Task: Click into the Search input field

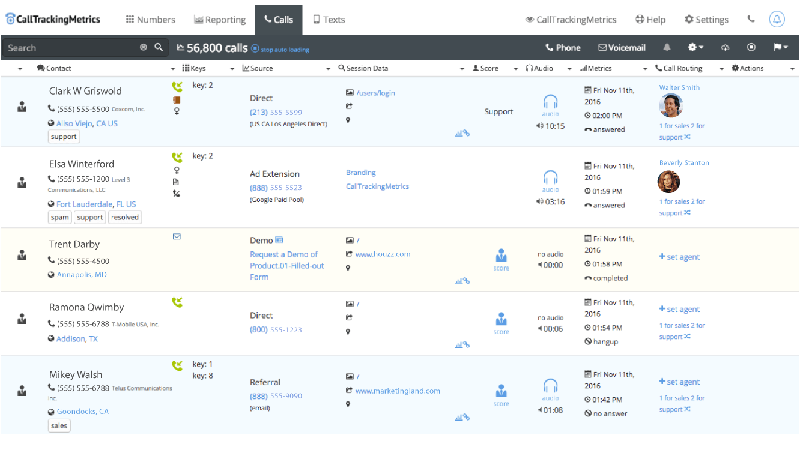Action: pyautogui.click(x=70, y=47)
